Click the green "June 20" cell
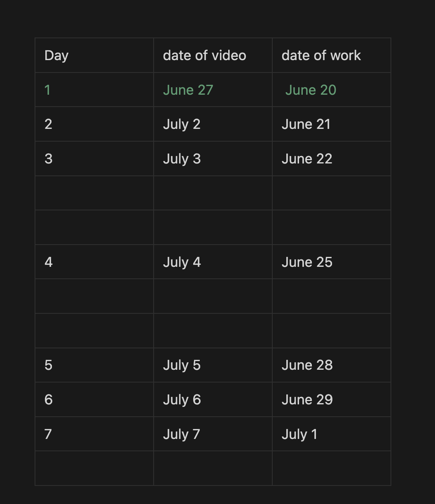 (311, 90)
